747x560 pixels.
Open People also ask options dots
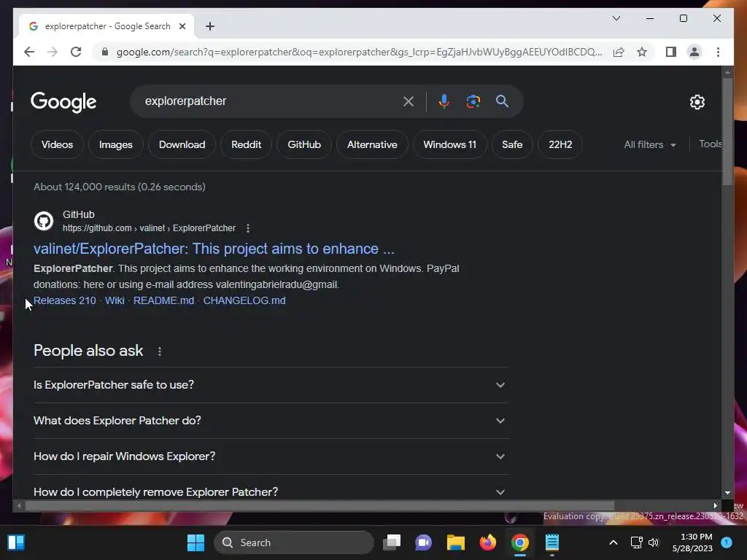click(160, 351)
